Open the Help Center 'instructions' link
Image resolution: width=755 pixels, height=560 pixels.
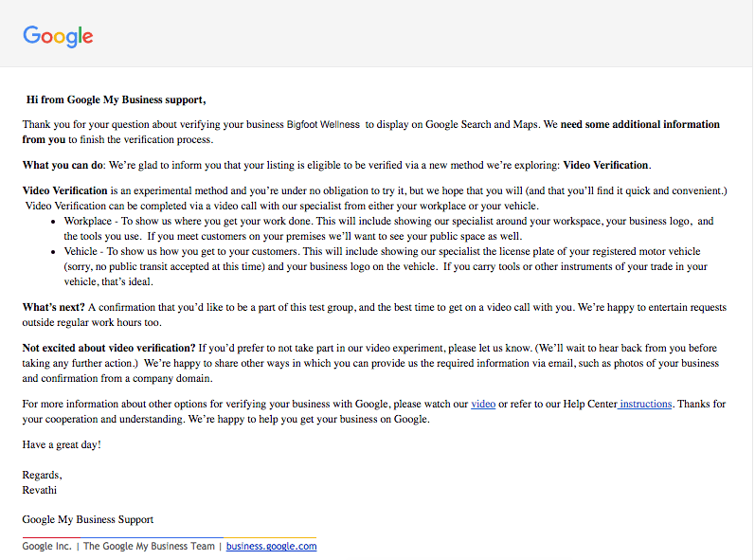(645, 404)
